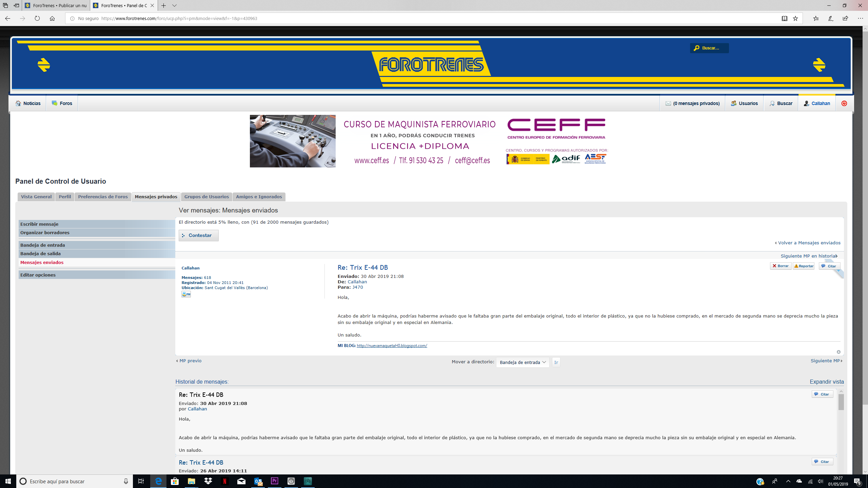Click Citar on 26 Abr 2019 history message

click(822, 462)
